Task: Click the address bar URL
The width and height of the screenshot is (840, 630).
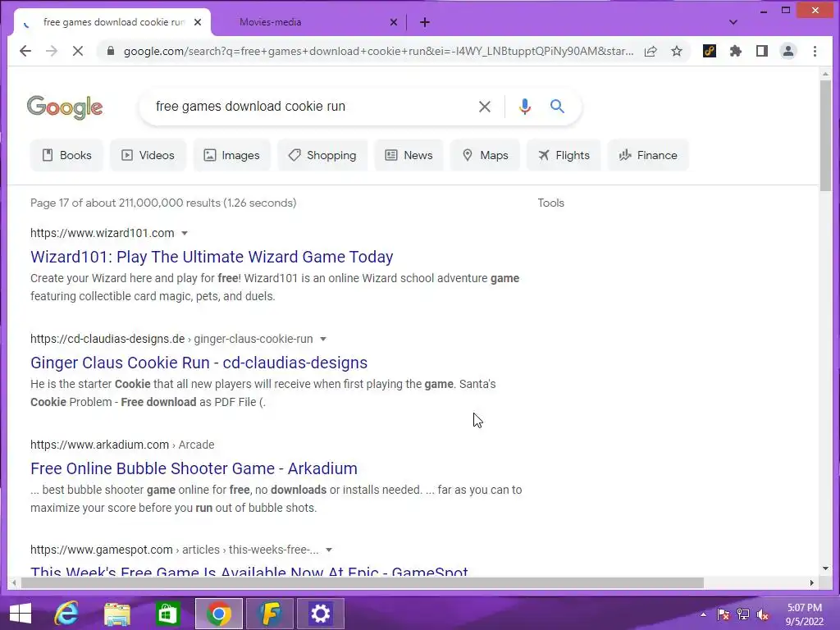Action: 378,51
